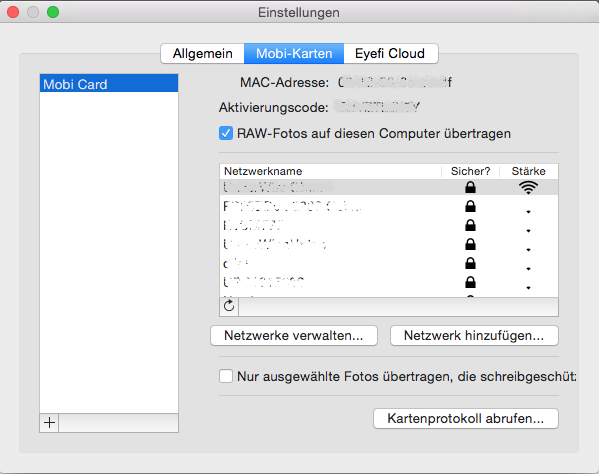Viewport: 599px width, 474px height.
Task: Enable Nur ausgewählte Fotos übertragen checkbox
Action: click(226, 376)
